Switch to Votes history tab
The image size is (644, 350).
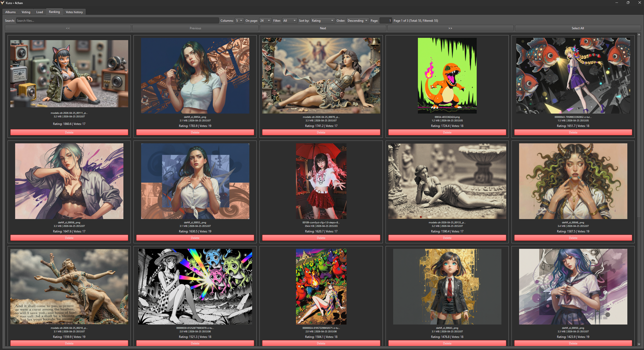pyautogui.click(x=74, y=12)
